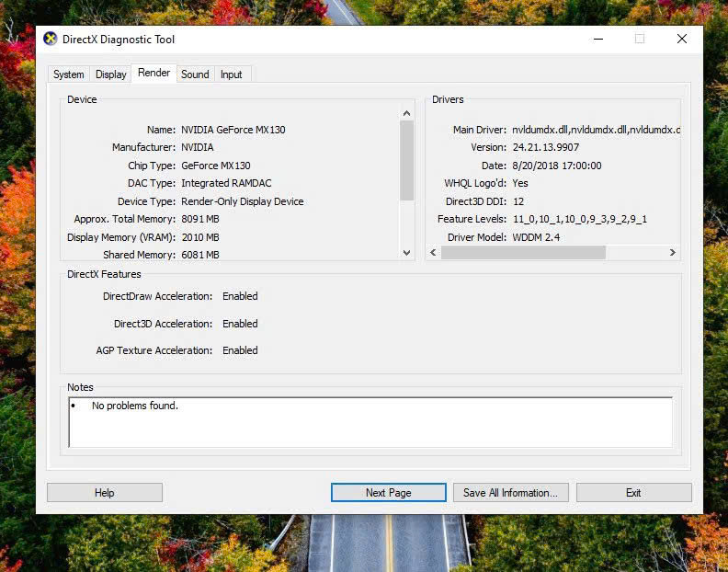
Task: Click the Direct3D DDI value 12
Action: point(518,201)
